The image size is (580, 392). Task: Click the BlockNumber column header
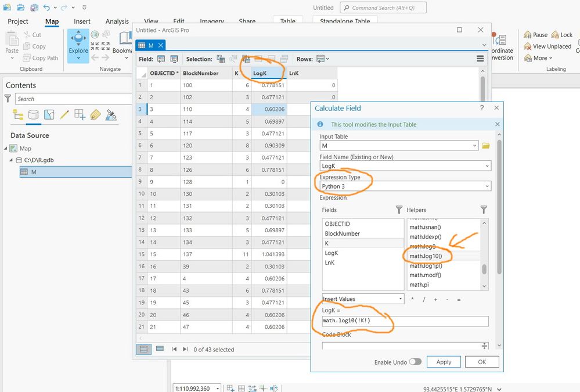207,73
